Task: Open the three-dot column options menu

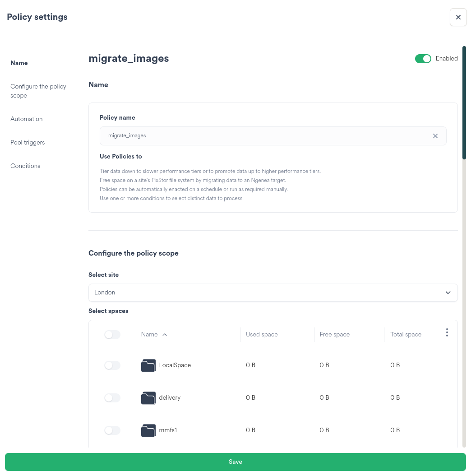Action: tap(447, 332)
